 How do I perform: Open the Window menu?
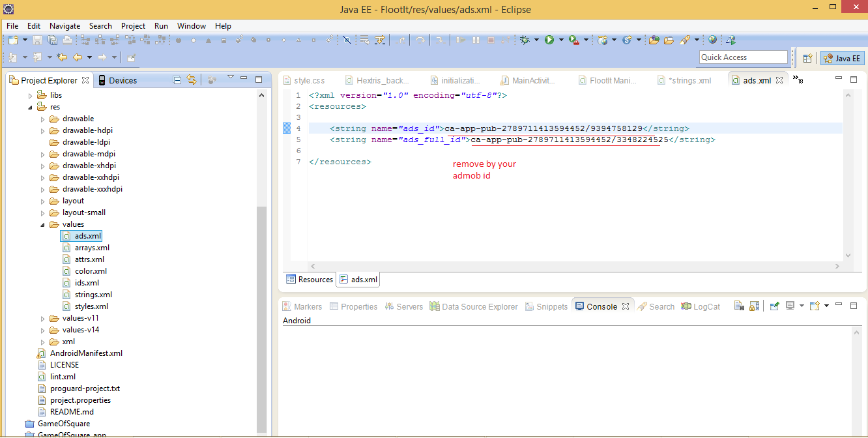click(192, 25)
